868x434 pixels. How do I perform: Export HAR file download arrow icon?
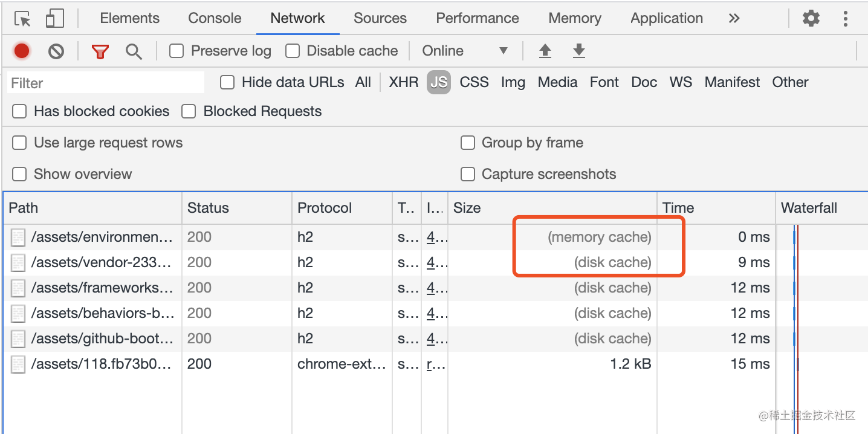pos(579,51)
